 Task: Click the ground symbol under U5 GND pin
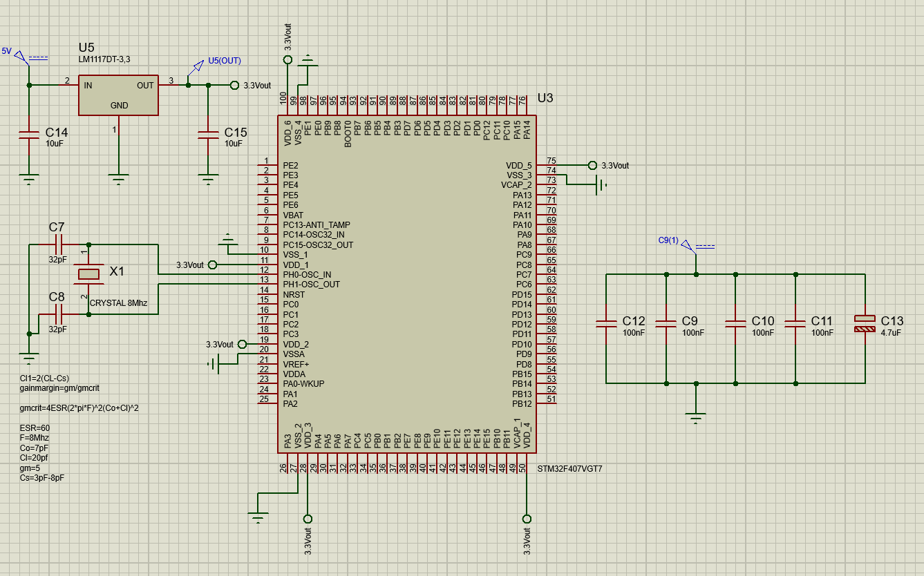click(118, 180)
